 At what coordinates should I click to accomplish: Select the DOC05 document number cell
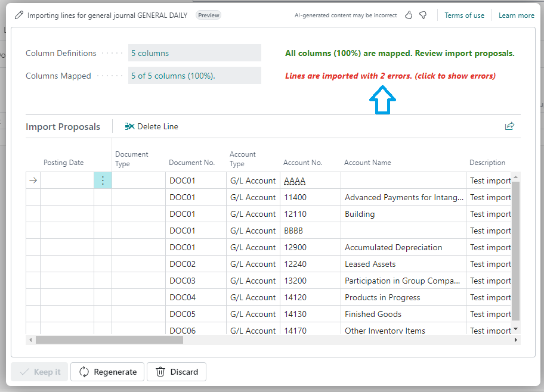click(196, 314)
